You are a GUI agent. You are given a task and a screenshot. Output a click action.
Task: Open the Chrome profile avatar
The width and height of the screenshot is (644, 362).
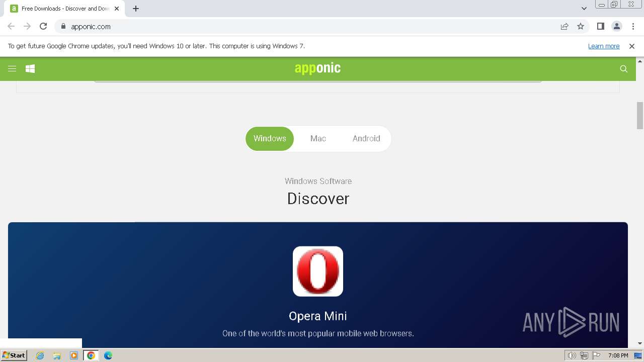617,27
